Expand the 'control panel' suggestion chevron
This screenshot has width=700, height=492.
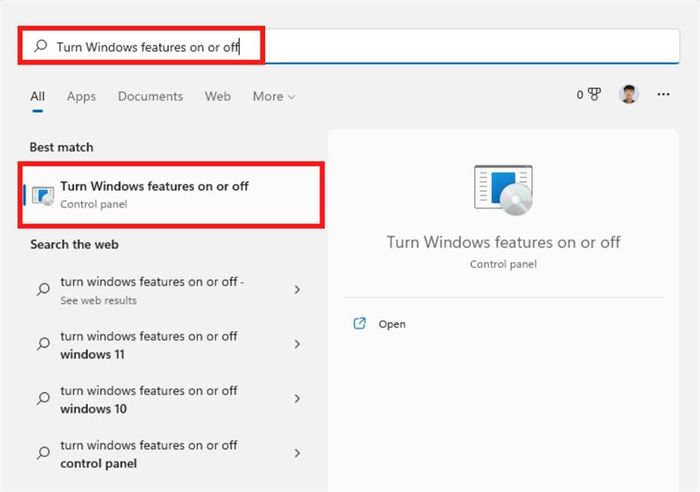[297, 454]
